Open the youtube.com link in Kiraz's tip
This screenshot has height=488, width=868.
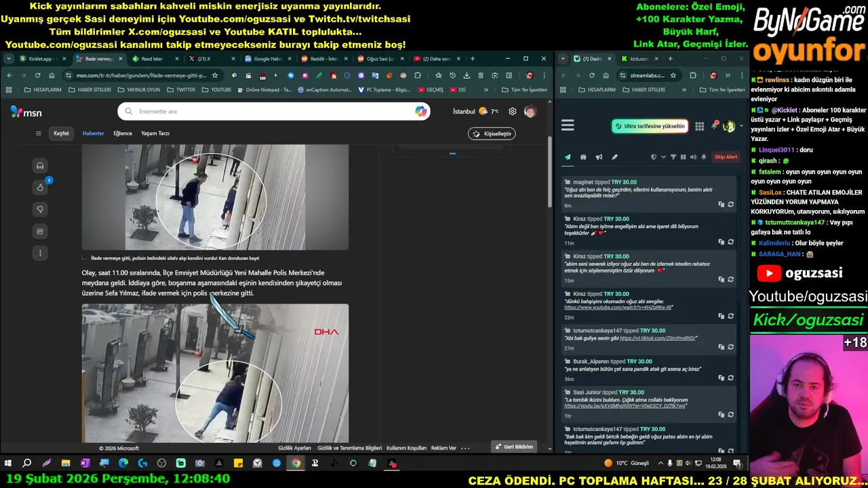(618, 307)
